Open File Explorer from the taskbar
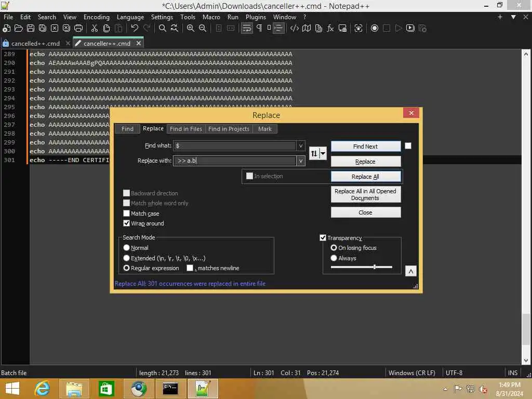Screen dimensions: 532x399 (74, 389)
